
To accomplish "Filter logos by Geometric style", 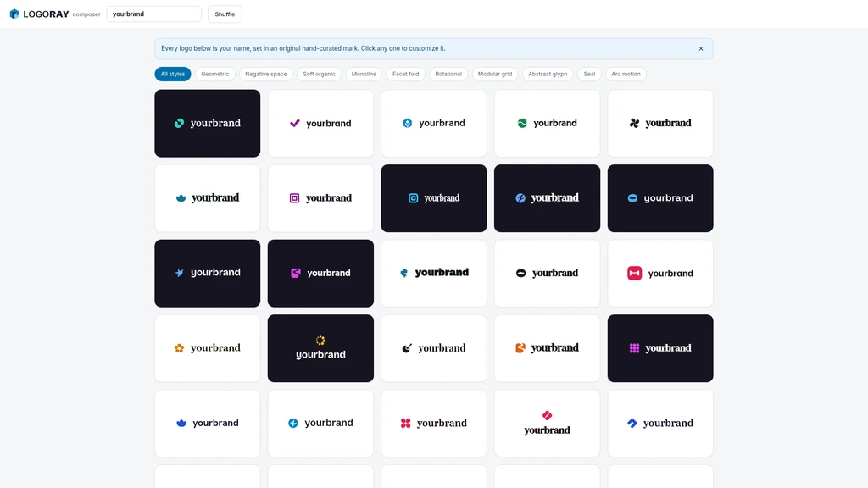I will (214, 75).
